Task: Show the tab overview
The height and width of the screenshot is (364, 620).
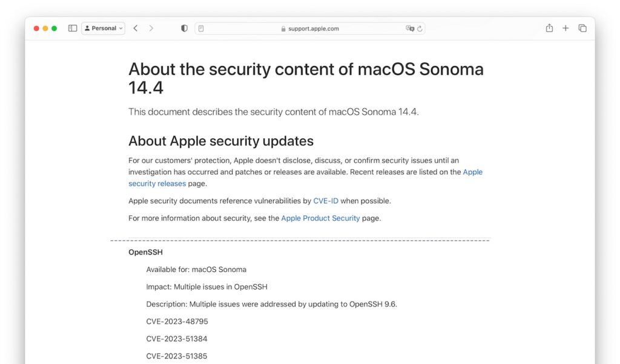Action: [582, 28]
